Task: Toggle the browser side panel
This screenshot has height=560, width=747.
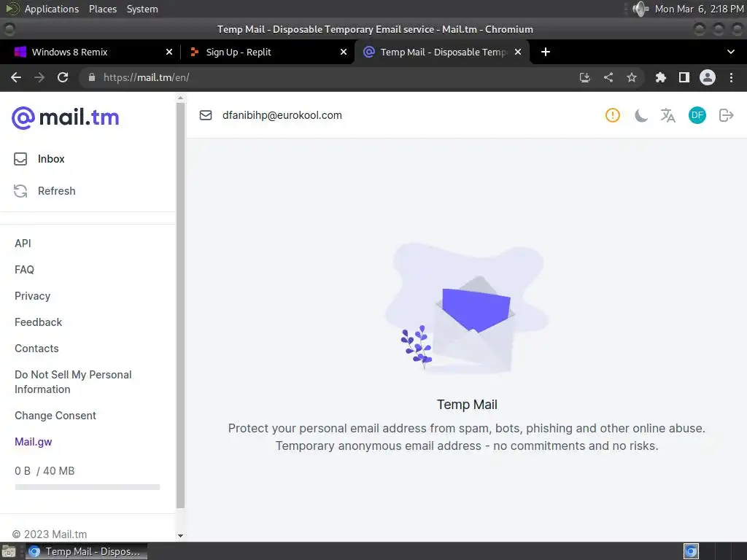Action: pyautogui.click(x=684, y=77)
